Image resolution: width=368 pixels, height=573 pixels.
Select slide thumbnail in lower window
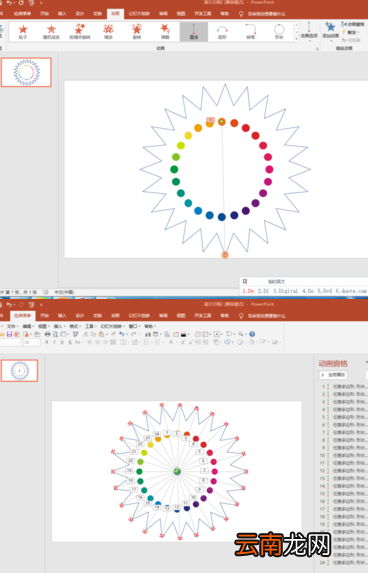click(x=19, y=371)
